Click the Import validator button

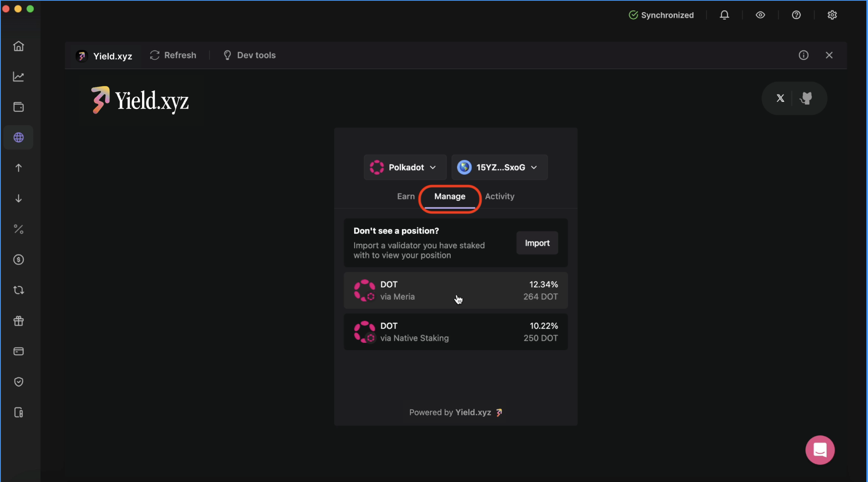click(x=537, y=243)
